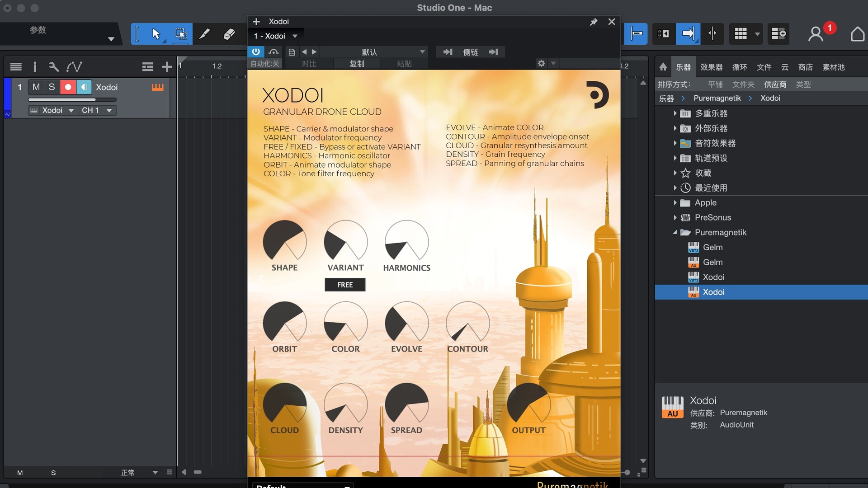This screenshot has height=488, width=868.
Task: Open track inspector info icon
Action: point(35,67)
